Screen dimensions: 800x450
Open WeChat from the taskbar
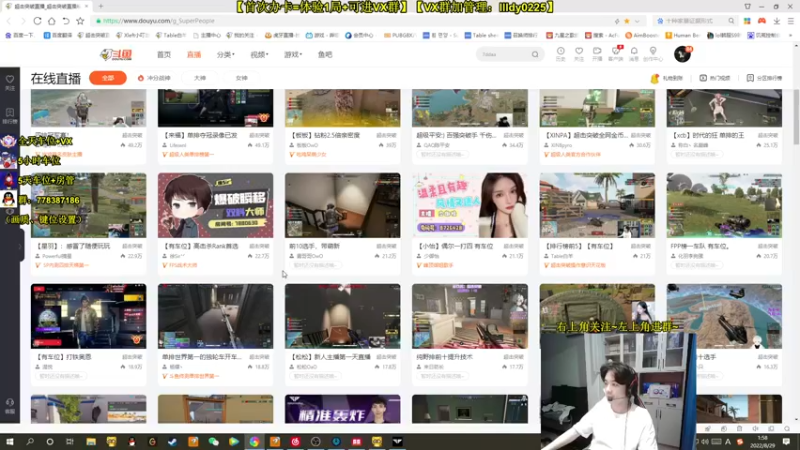[x=213, y=442]
